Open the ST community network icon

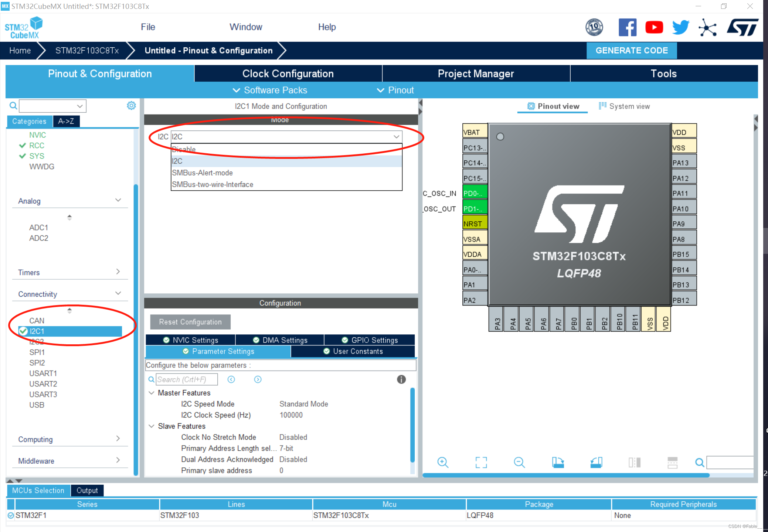tap(707, 27)
